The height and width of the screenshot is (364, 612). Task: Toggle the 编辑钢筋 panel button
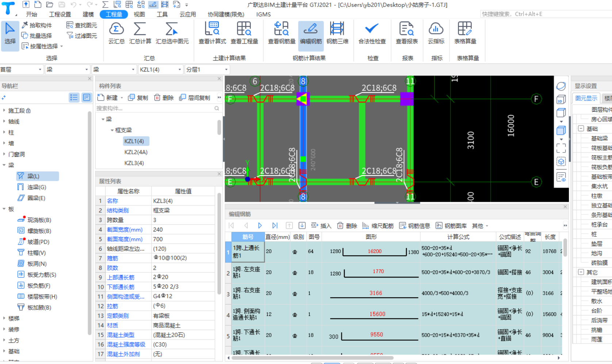311,33
